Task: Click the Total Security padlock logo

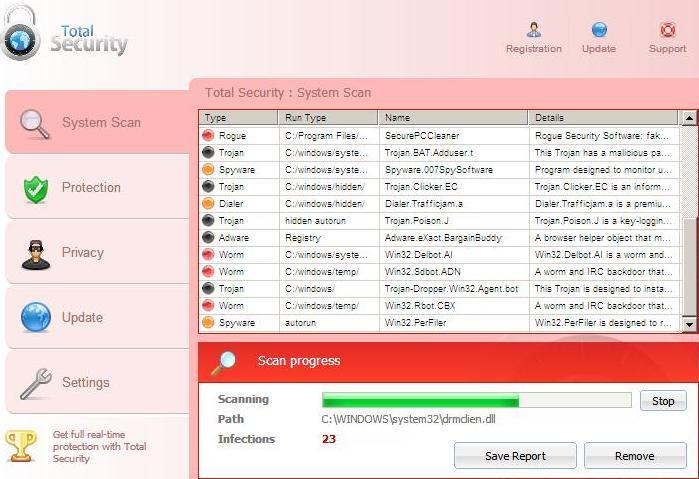Action: point(21,33)
